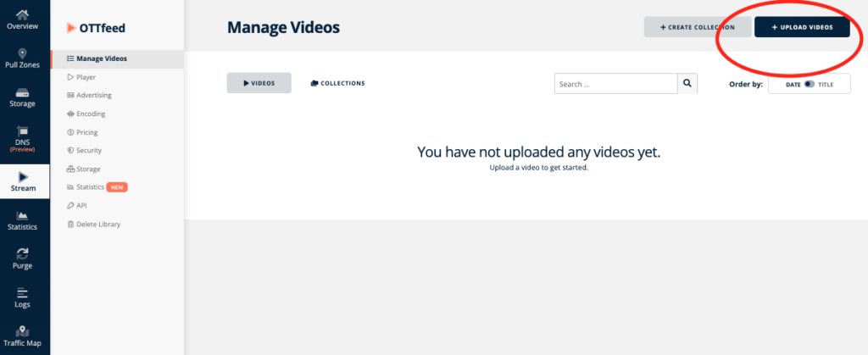Click the 'Upload a video to get started.' text
This screenshot has width=868, height=355.
[x=538, y=168]
